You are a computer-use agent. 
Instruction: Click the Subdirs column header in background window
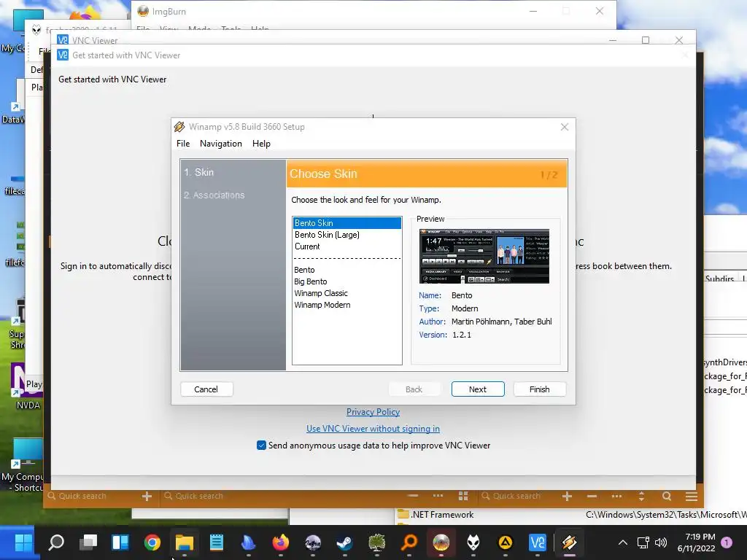tap(719, 279)
